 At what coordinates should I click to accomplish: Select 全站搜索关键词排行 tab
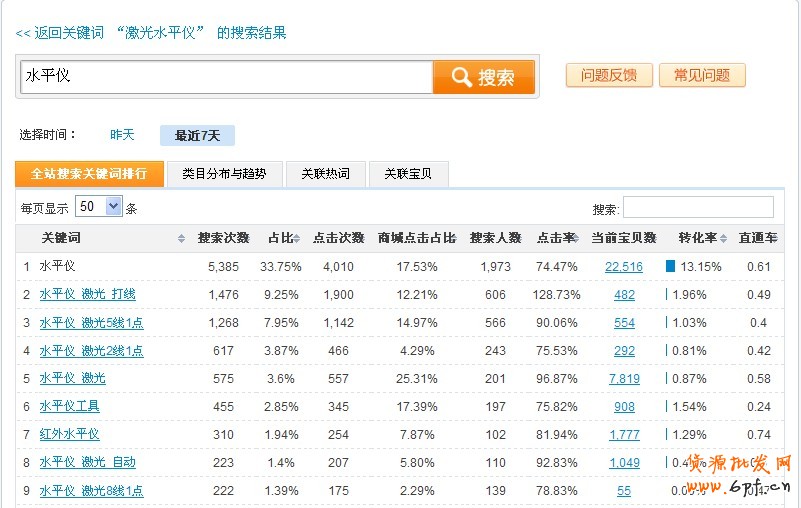(89, 174)
